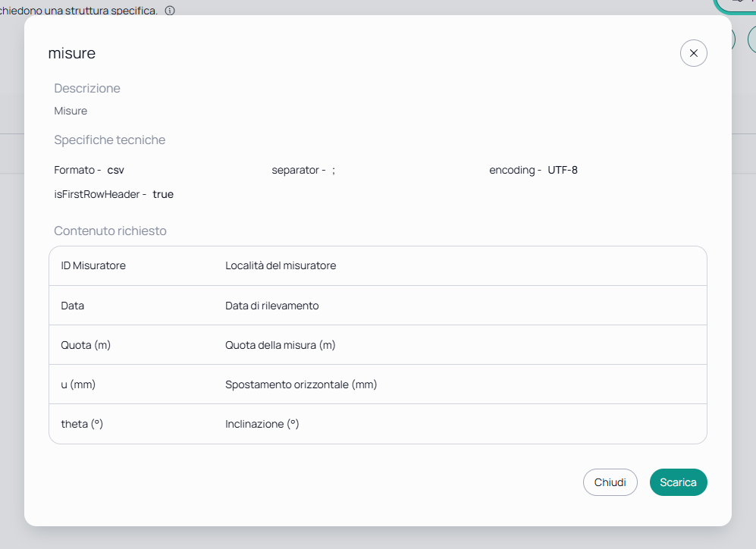
Task: Click the 'Inclinazione (°)' cell
Action: click(262, 424)
